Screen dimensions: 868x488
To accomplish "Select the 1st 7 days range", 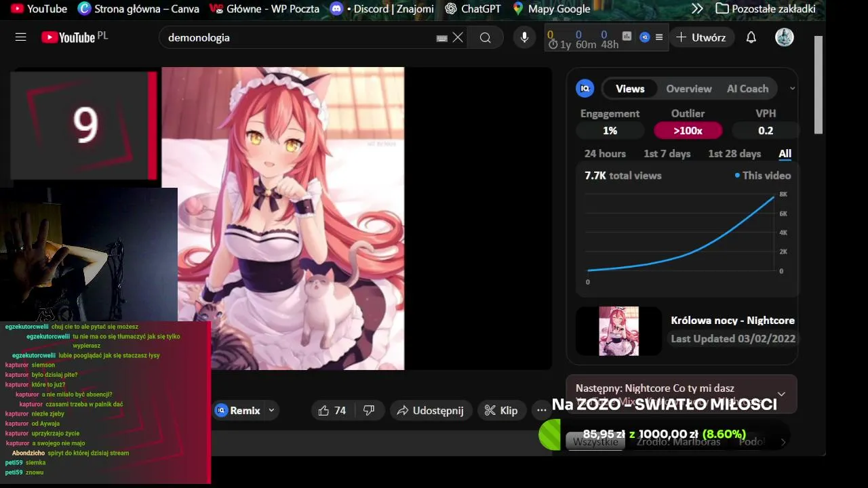I will pyautogui.click(x=667, y=154).
